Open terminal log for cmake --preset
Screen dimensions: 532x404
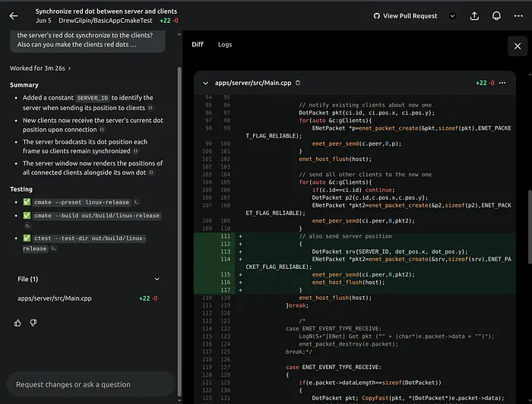(136, 202)
